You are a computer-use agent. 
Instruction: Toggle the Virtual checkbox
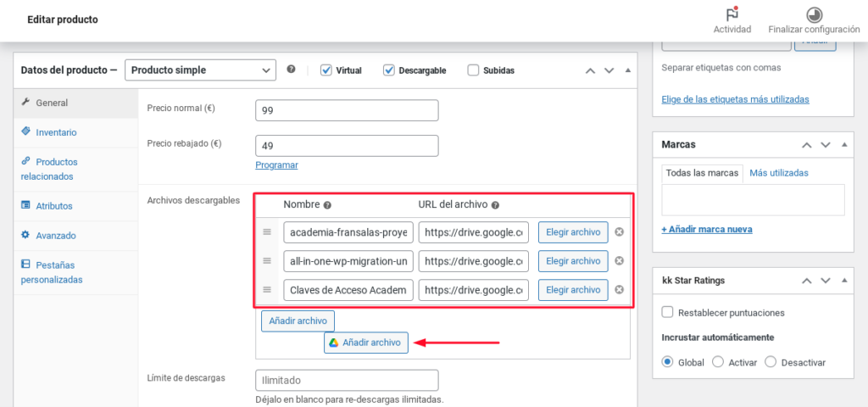pyautogui.click(x=326, y=70)
